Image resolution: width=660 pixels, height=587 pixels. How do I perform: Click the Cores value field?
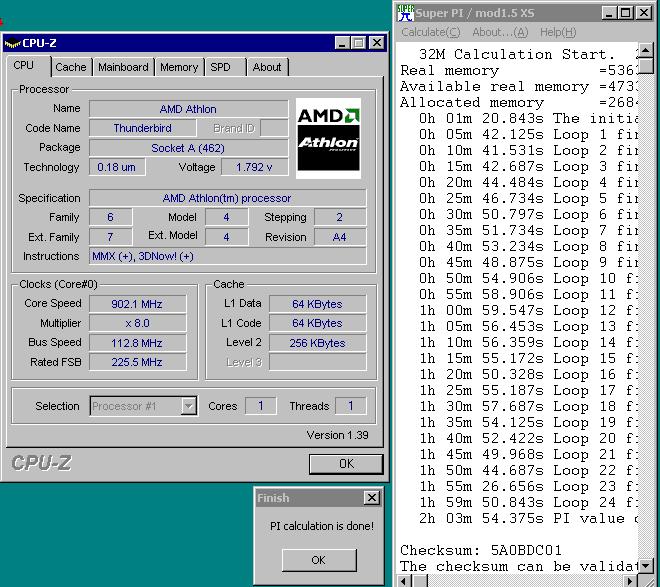(x=261, y=406)
